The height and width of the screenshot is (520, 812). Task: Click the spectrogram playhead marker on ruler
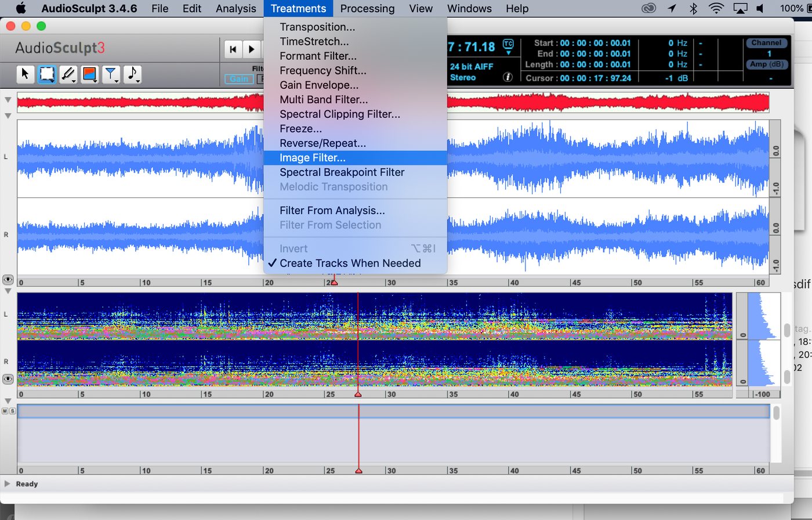[358, 394]
